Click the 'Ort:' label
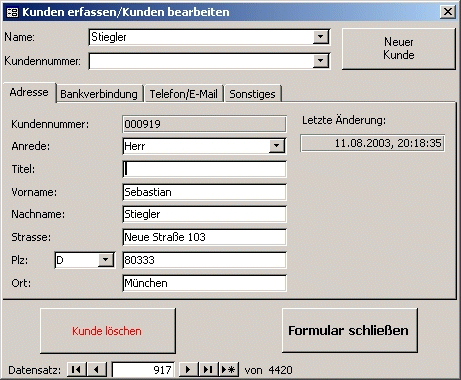The width and height of the screenshot is (461, 380). 21,283
